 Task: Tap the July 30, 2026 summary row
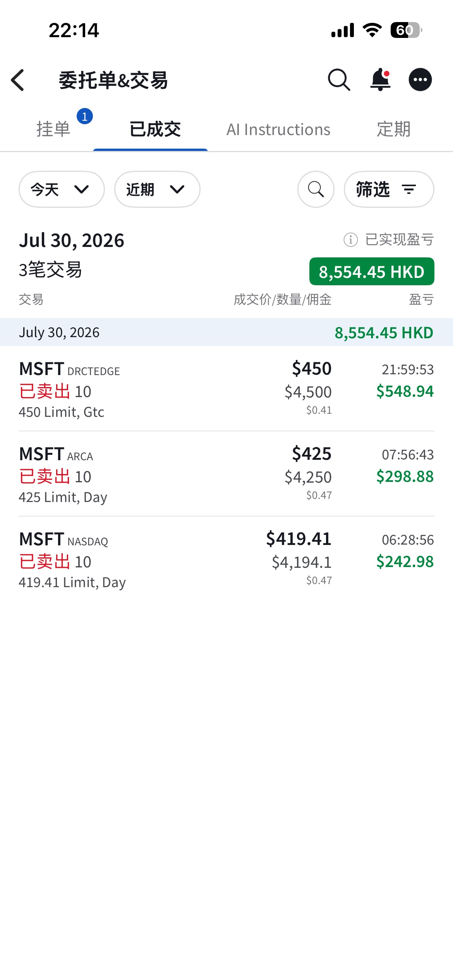tap(226, 332)
